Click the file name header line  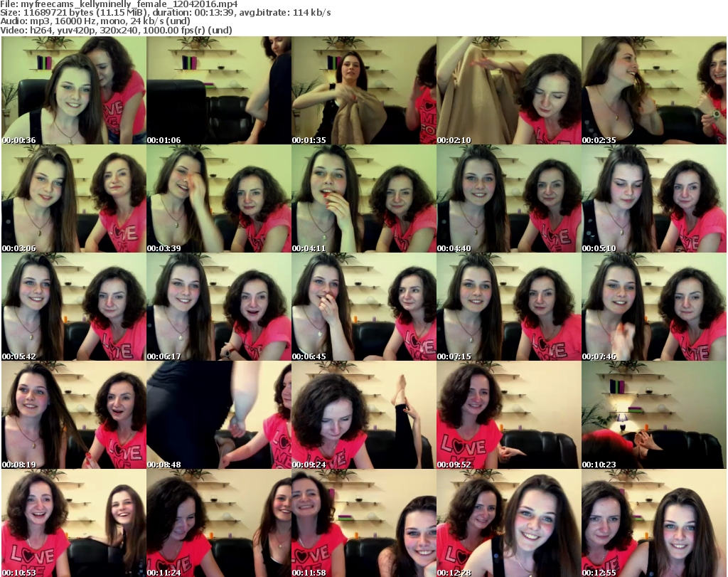[119, 4]
